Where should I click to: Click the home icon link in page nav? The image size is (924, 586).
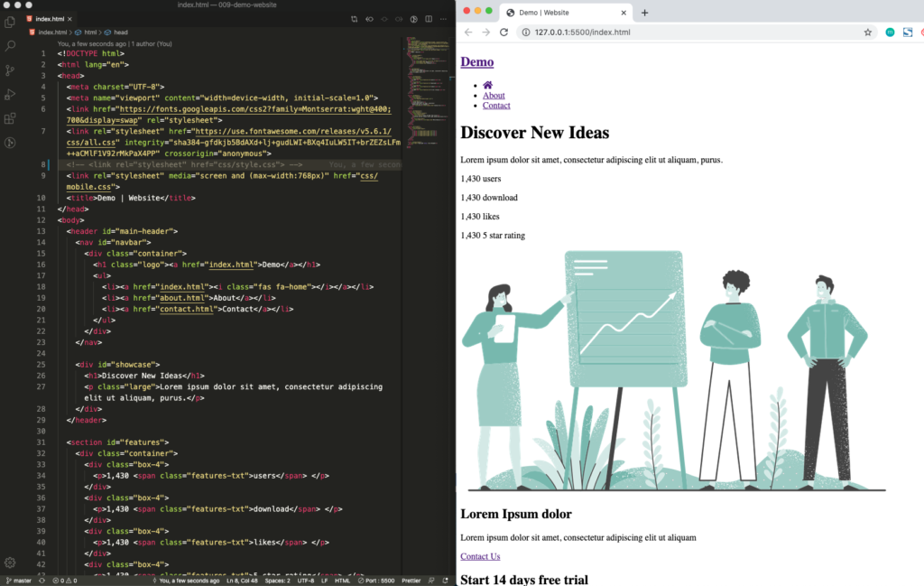click(x=487, y=85)
